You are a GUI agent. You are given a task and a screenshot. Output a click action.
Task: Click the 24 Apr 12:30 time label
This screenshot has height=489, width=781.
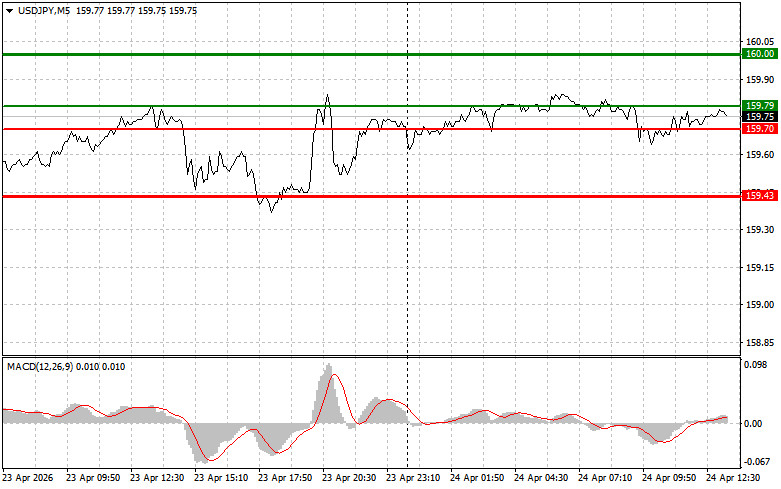tap(733, 478)
